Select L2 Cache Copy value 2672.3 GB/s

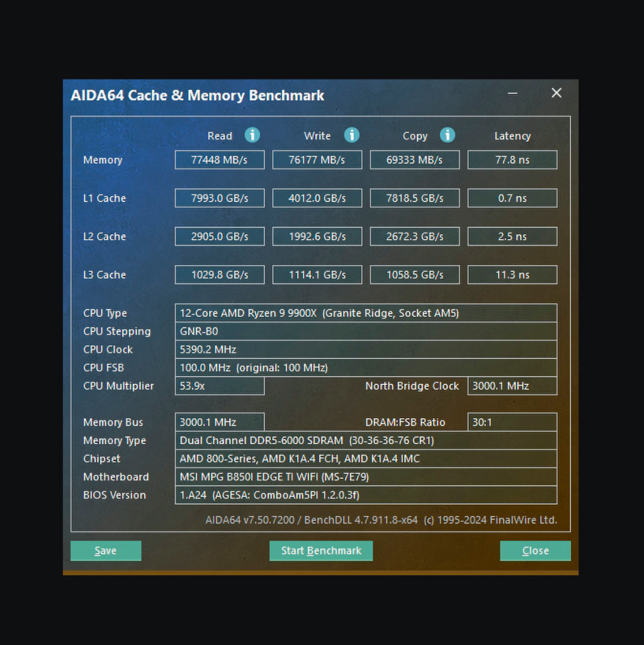click(414, 236)
